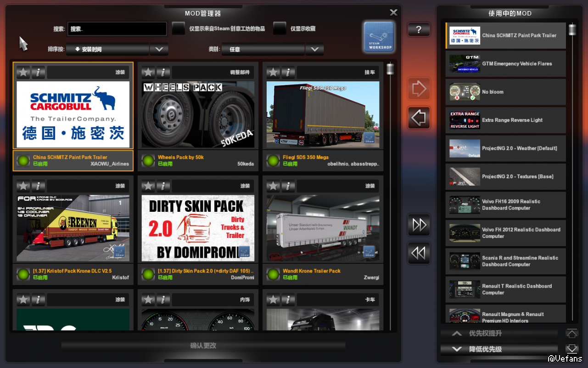The height and width of the screenshot is (368, 588).
Task: Select active mod ProjectNG 2.0 - Weather [Default]
Action: click(506, 148)
